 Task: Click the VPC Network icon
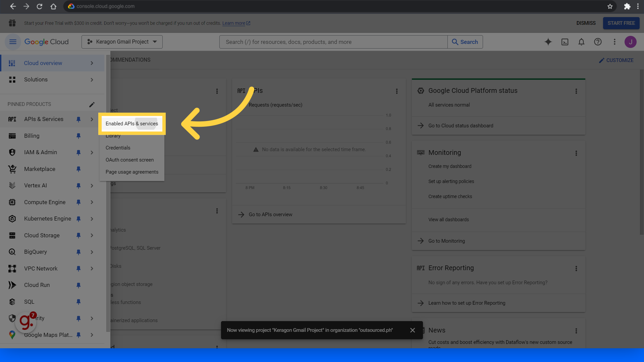point(12,268)
